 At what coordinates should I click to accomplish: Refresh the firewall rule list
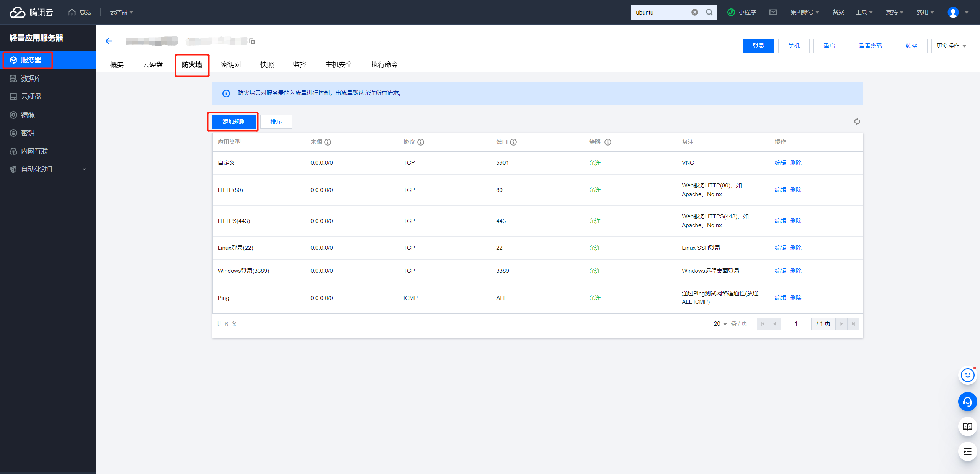click(857, 121)
